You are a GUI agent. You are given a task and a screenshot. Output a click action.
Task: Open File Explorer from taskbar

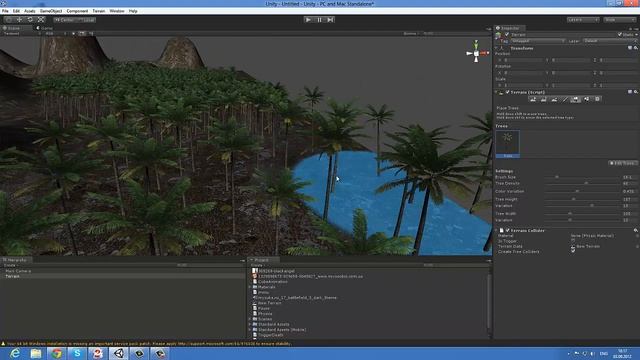36,353
